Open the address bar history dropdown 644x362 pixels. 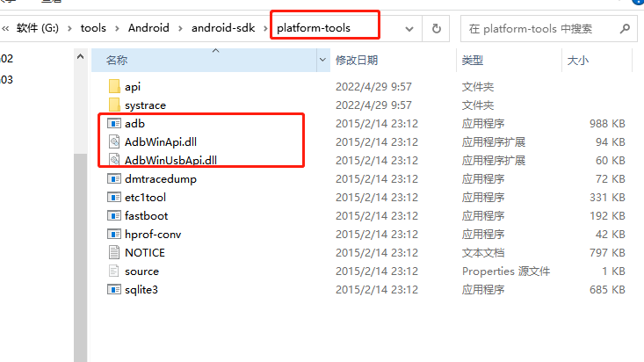pyautogui.click(x=409, y=29)
